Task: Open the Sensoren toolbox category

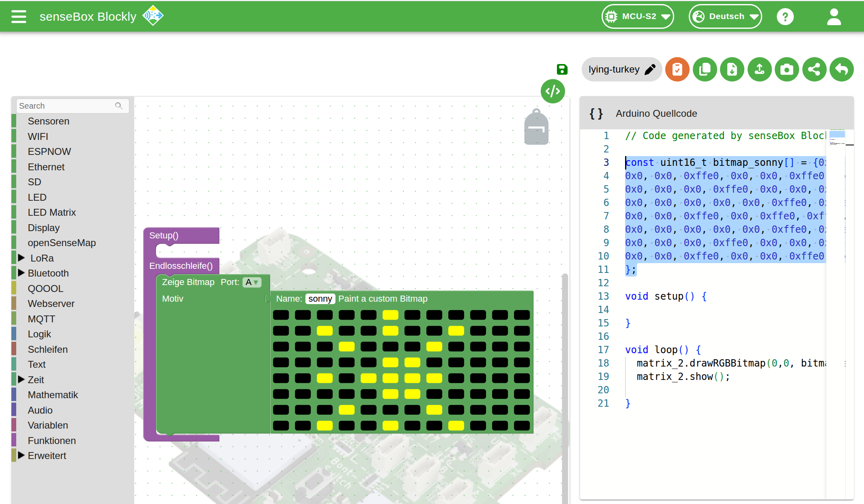Action: click(48, 121)
